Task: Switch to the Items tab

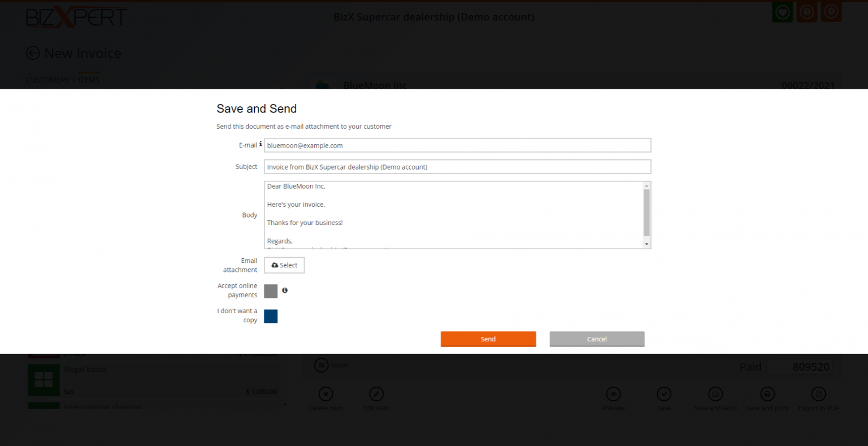Action: (x=89, y=80)
